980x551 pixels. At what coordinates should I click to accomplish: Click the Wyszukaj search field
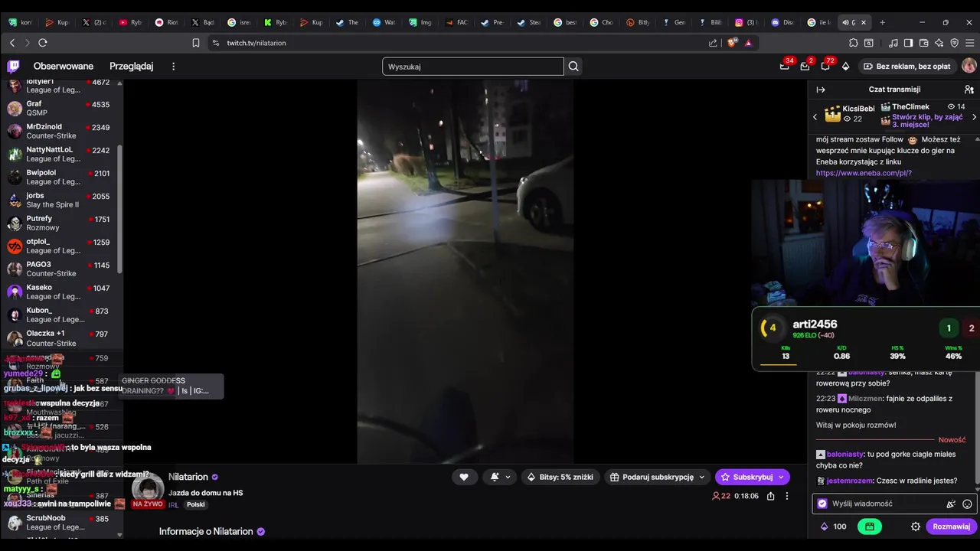[x=473, y=67]
